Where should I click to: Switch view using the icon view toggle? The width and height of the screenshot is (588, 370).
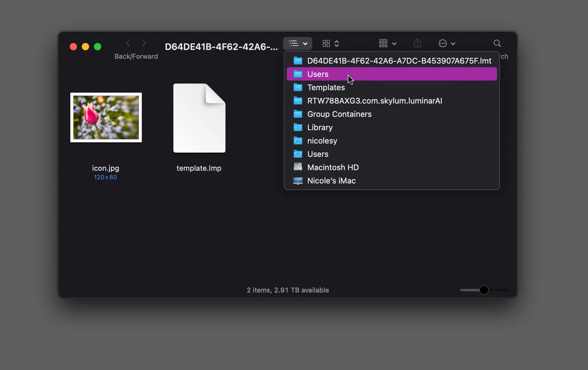(x=330, y=43)
